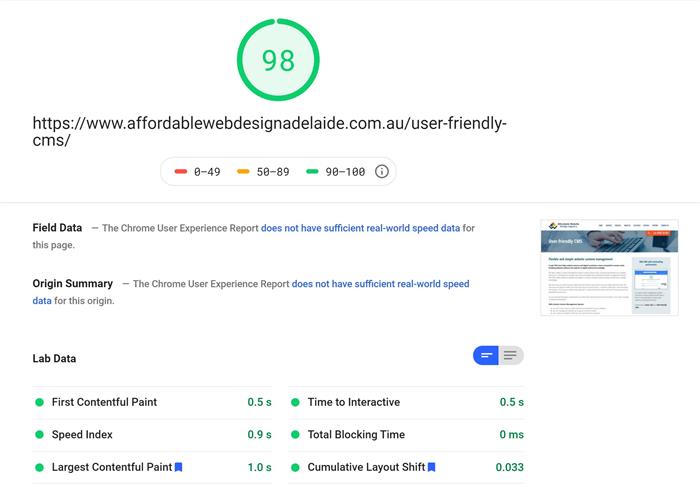Screen dimensions: 700x487
Task: Click the page screenshot thumbnail
Action: [609, 267]
